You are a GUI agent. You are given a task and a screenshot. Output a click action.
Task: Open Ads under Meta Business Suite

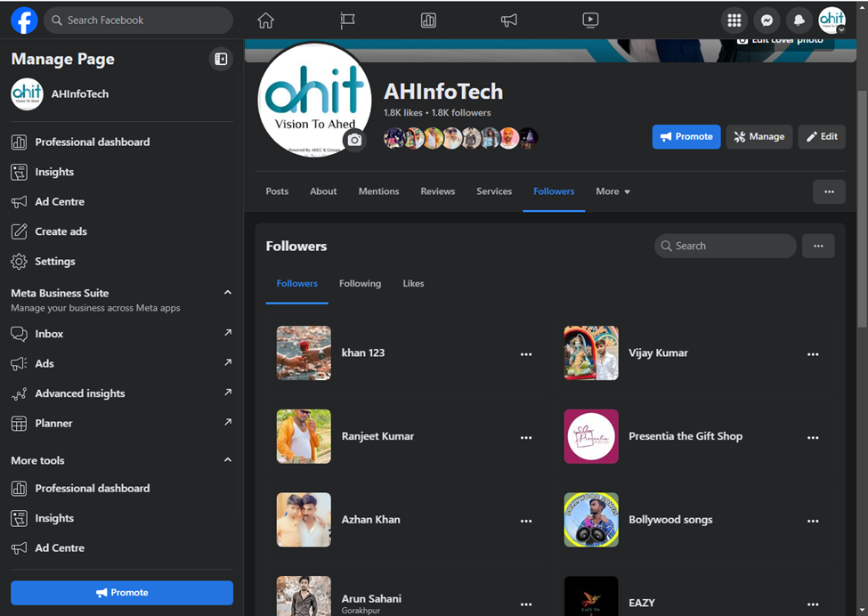(x=122, y=363)
